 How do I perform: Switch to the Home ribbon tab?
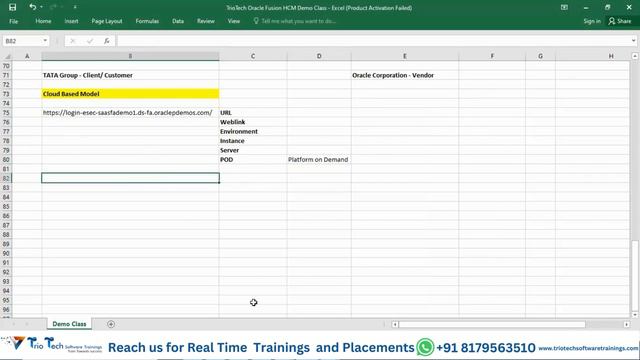43,21
